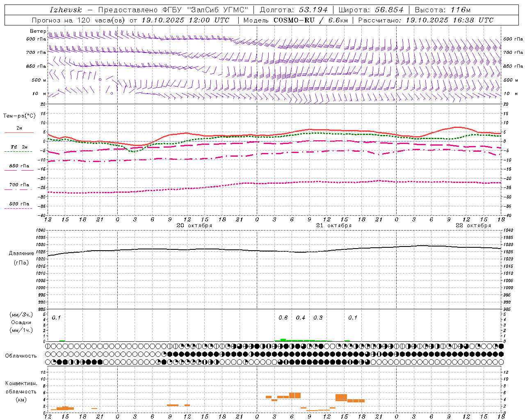Viewport: 525px width, 420px height.
Task: Click the Прогноз на 120 часа(ов) text
Action: tap(79, 20)
